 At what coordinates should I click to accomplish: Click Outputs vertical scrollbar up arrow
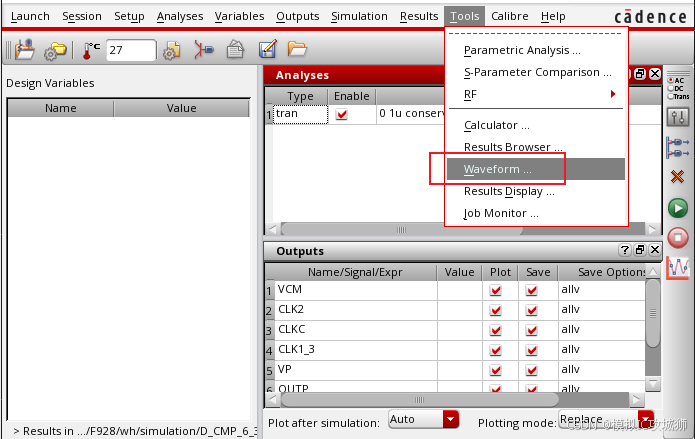click(x=653, y=271)
